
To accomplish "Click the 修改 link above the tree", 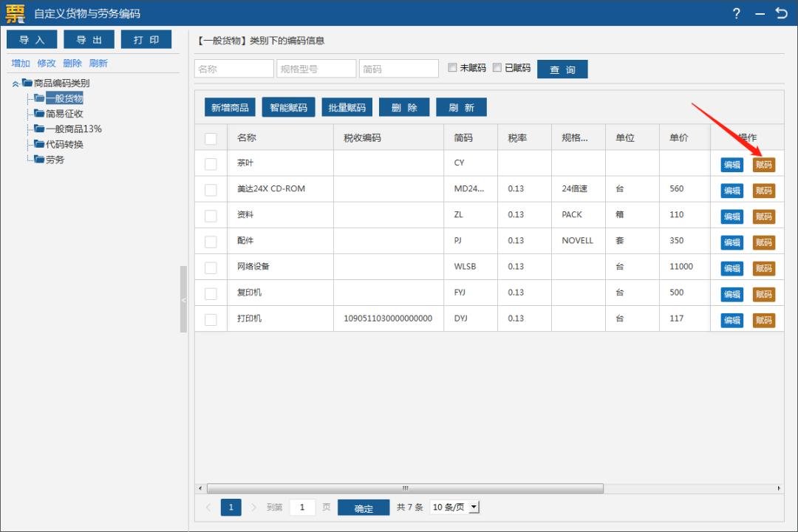I will point(46,64).
